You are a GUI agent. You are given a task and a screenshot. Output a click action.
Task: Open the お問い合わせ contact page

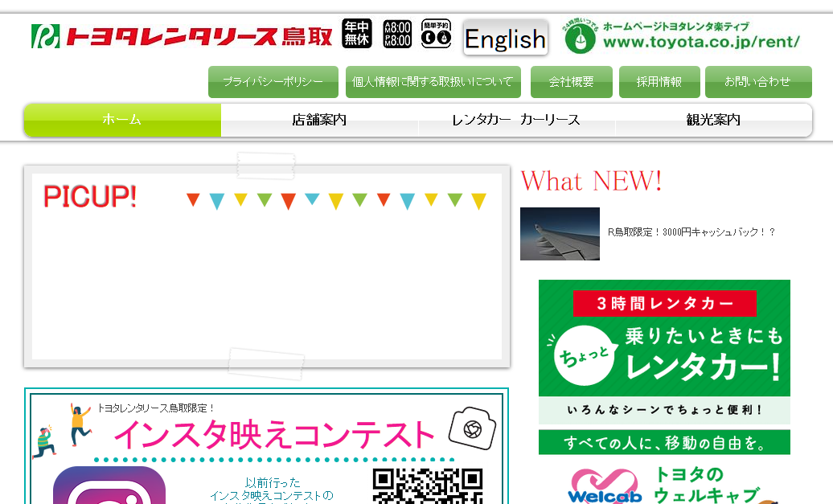pyautogui.click(x=758, y=82)
